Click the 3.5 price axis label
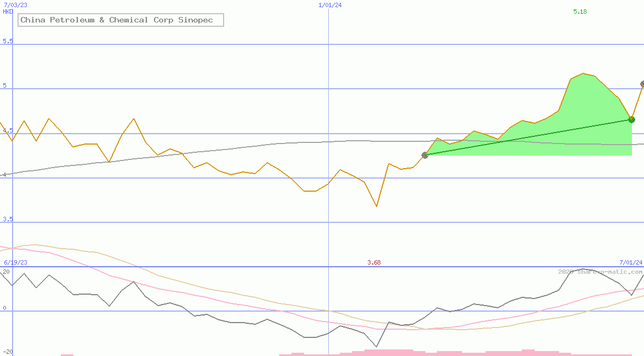Screen dimensions: 644x356 8,219
